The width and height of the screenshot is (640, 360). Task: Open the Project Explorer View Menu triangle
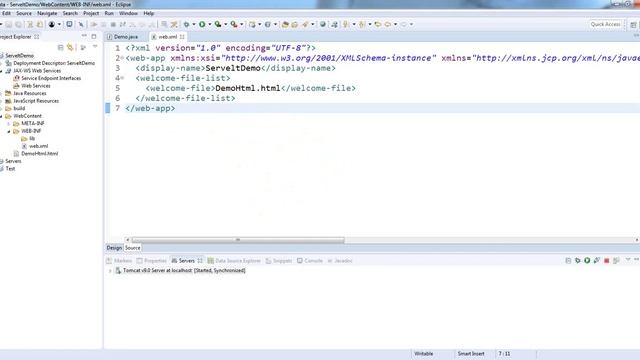95,47
